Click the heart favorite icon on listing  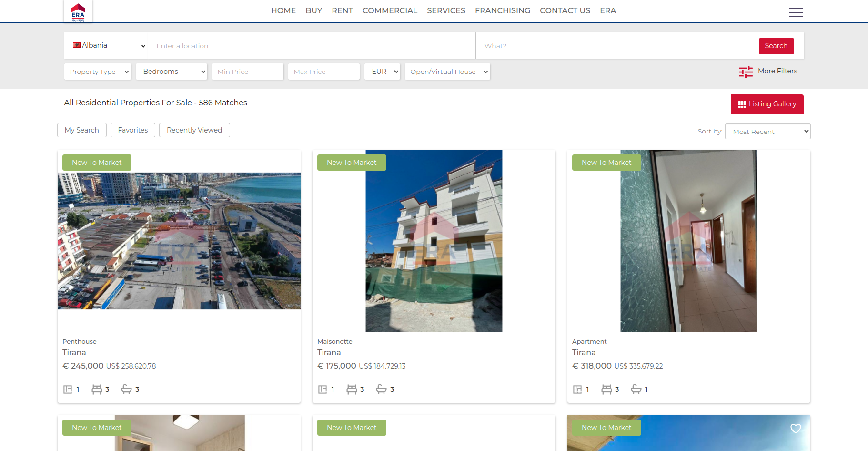796,428
